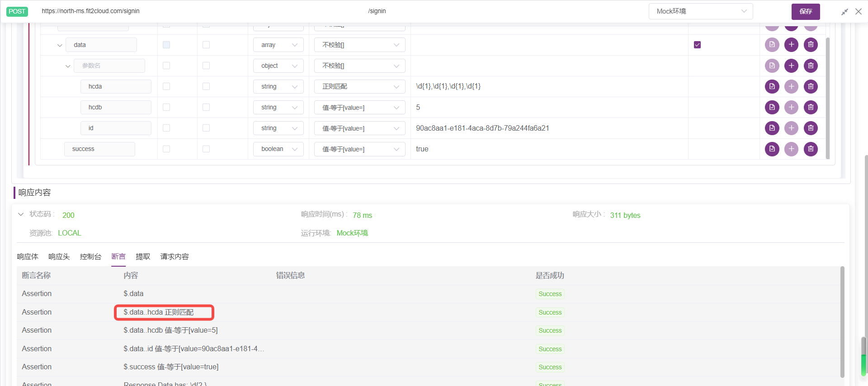Collapse the 状态码 response summary
Viewport: 868px width, 386px height.
(21, 214)
